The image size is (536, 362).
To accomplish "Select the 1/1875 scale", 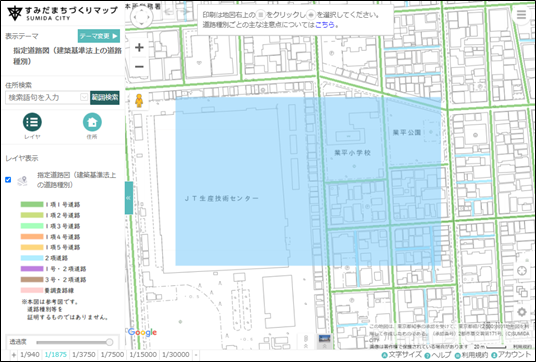I will click(x=56, y=355).
